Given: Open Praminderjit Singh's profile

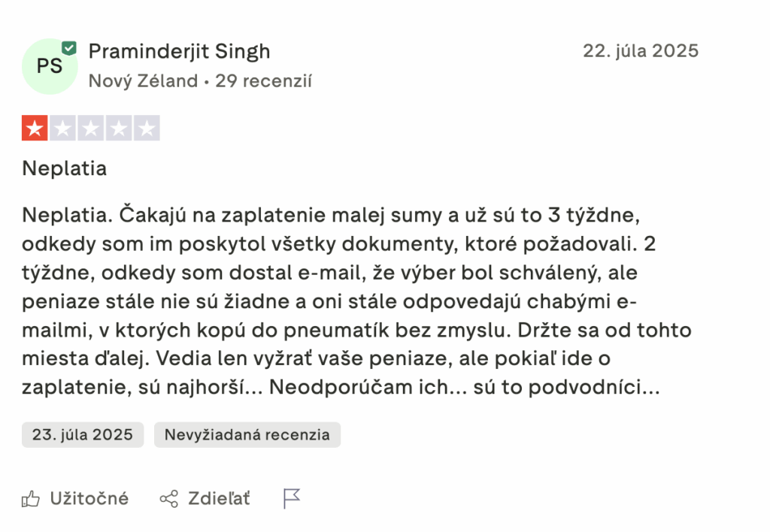Looking at the screenshot, I should tap(179, 51).
